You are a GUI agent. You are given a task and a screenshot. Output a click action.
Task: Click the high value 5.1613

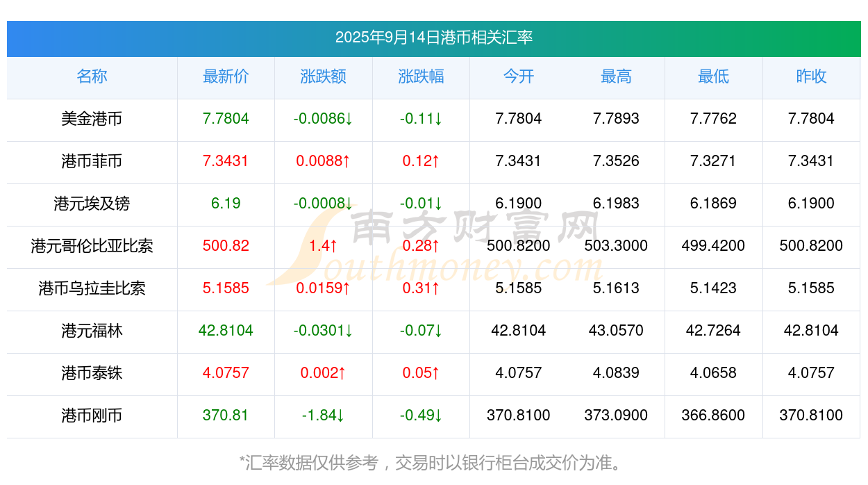[x=616, y=288]
